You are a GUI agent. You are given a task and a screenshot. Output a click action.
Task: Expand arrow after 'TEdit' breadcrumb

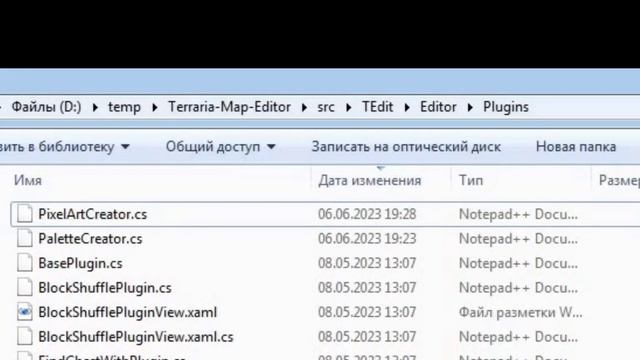(x=407, y=107)
